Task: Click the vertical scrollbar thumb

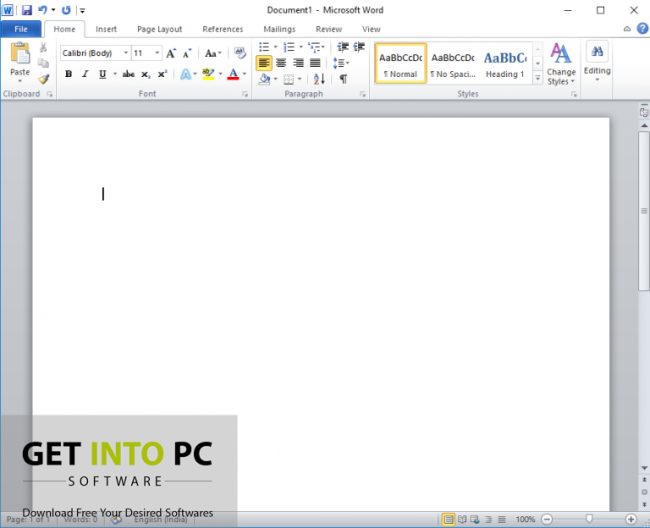Action: 644,211
